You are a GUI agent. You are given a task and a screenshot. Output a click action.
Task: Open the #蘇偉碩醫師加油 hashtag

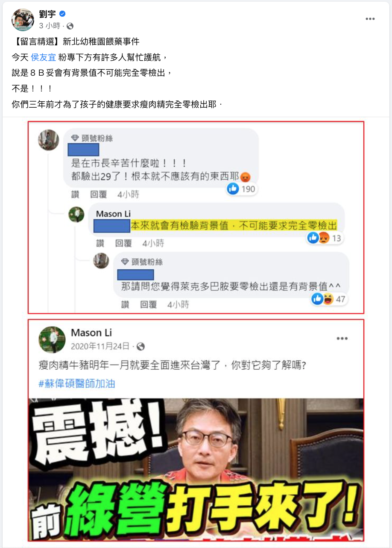77,383
